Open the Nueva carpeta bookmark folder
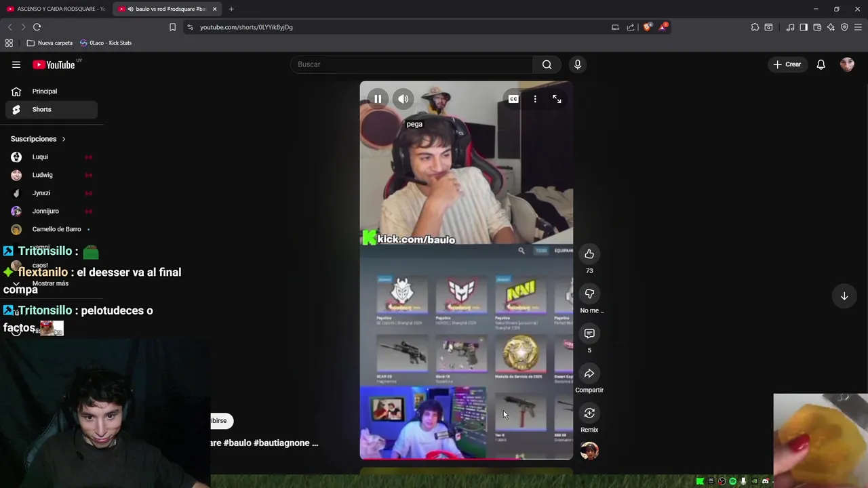Viewport: 868px width, 488px height. (50, 43)
